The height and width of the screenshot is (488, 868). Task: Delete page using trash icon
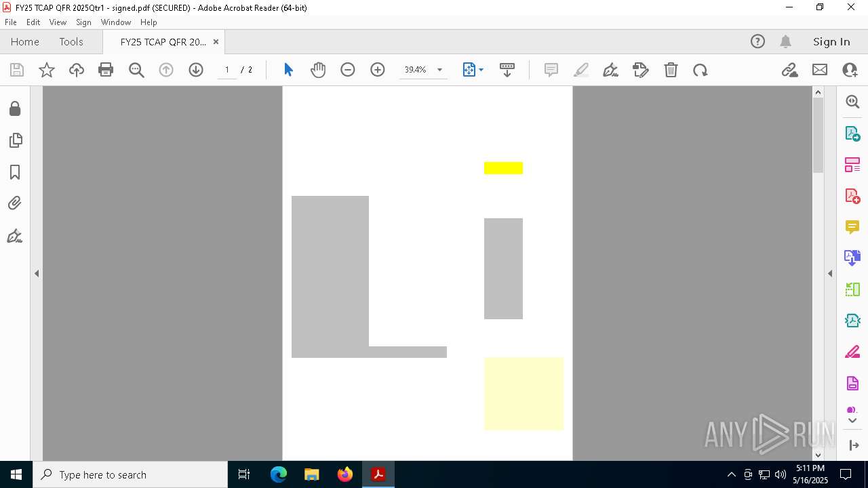[671, 70]
